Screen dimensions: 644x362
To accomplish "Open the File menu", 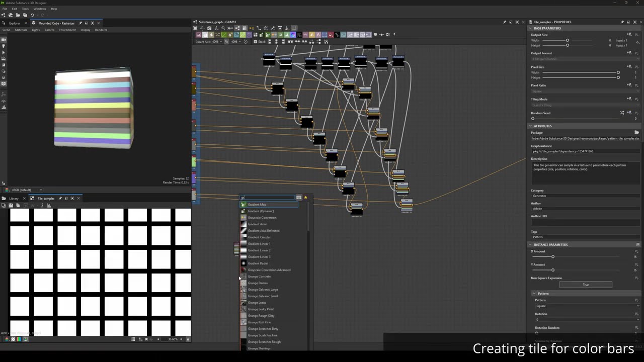I will pyautogui.click(x=5, y=9).
